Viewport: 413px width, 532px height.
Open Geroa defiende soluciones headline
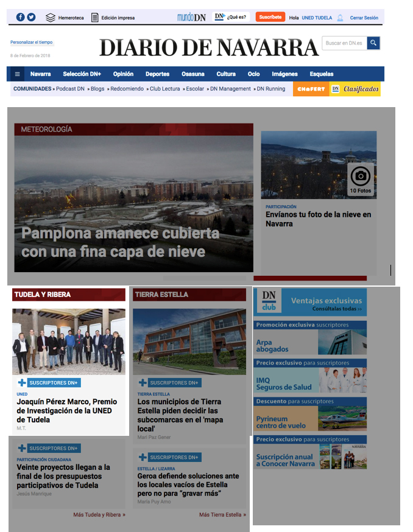(x=188, y=485)
